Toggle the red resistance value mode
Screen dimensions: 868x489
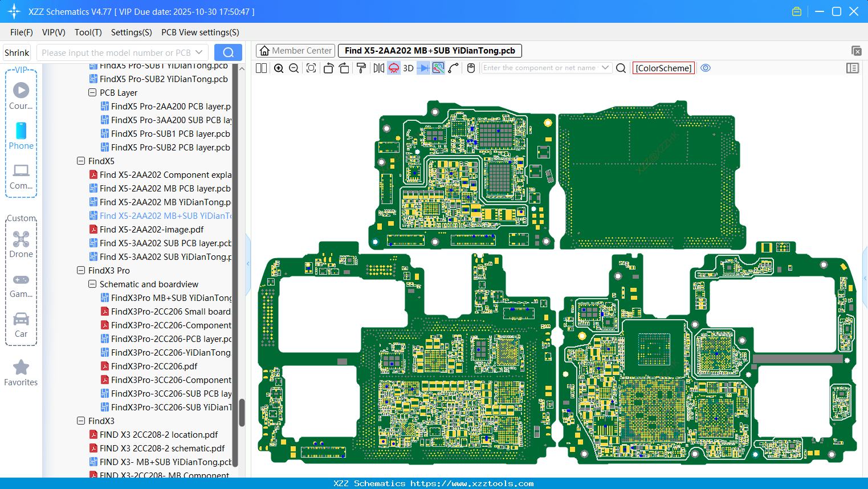pyautogui.click(x=394, y=68)
